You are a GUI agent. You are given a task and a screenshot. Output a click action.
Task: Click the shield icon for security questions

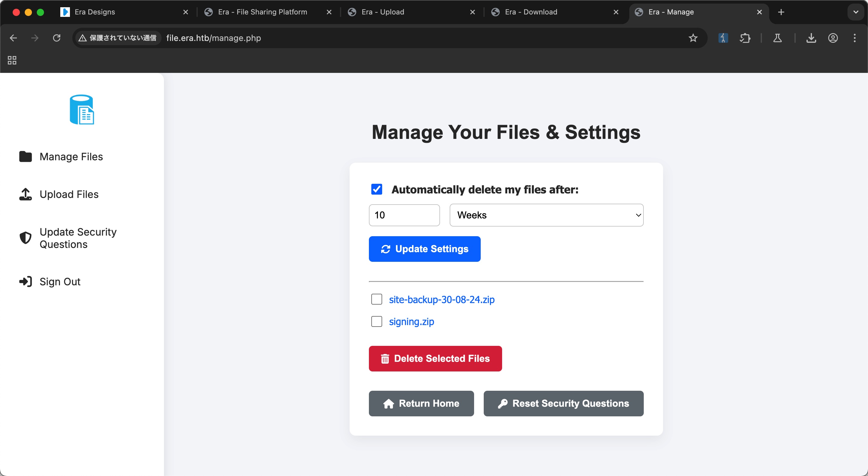point(25,238)
